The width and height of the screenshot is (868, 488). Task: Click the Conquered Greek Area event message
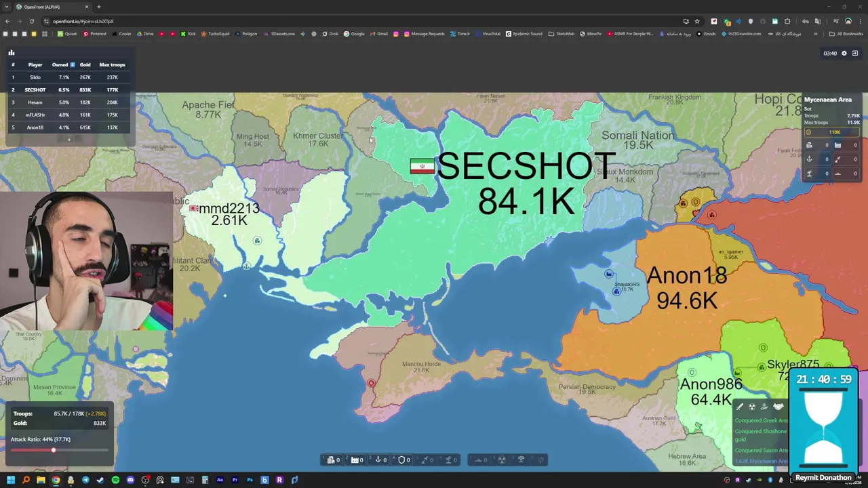coord(762,420)
